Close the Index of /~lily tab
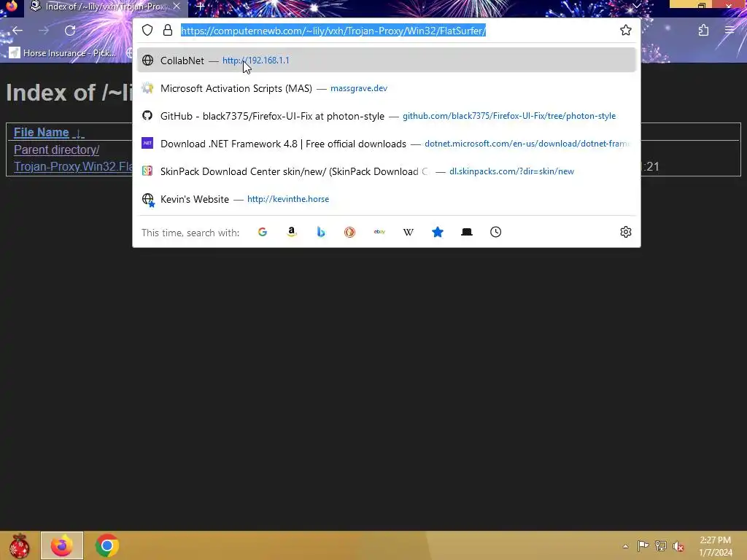Screen dimensions: 747x560 point(177,6)
